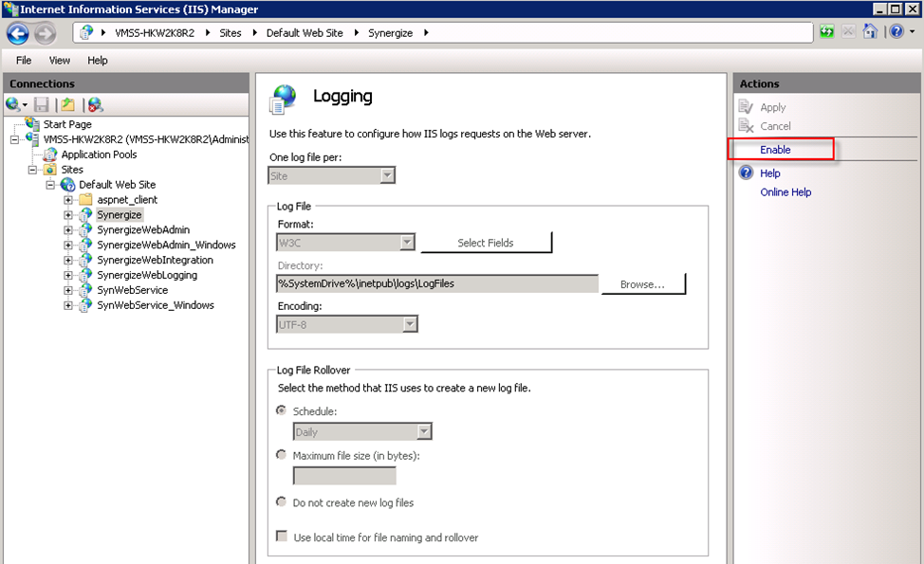This screenshot has width=924, height=564.
Task: Click the create connection globe icon in Connections
Action: pyautogui.click(x=13, y=105)
